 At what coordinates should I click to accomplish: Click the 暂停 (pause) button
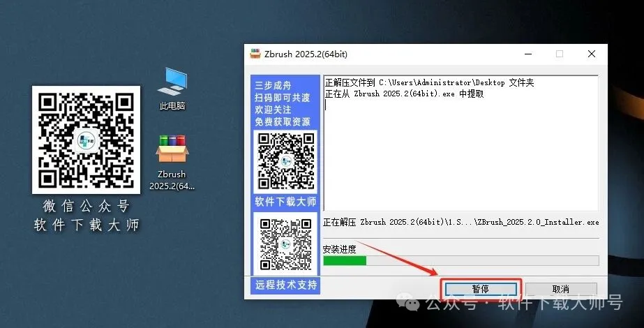pyautogui.click(x=481, y=289)
